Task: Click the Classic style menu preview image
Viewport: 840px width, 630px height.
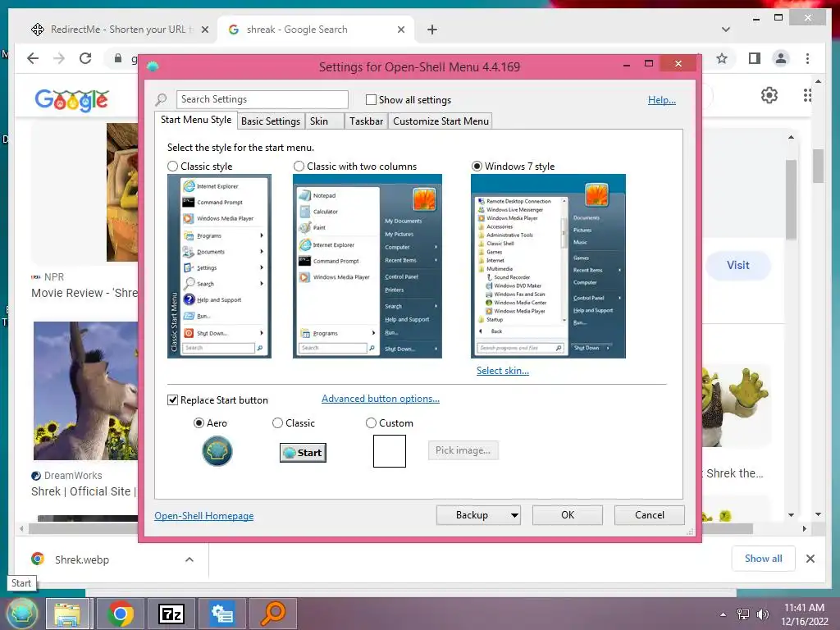Action: pos(219,267)
